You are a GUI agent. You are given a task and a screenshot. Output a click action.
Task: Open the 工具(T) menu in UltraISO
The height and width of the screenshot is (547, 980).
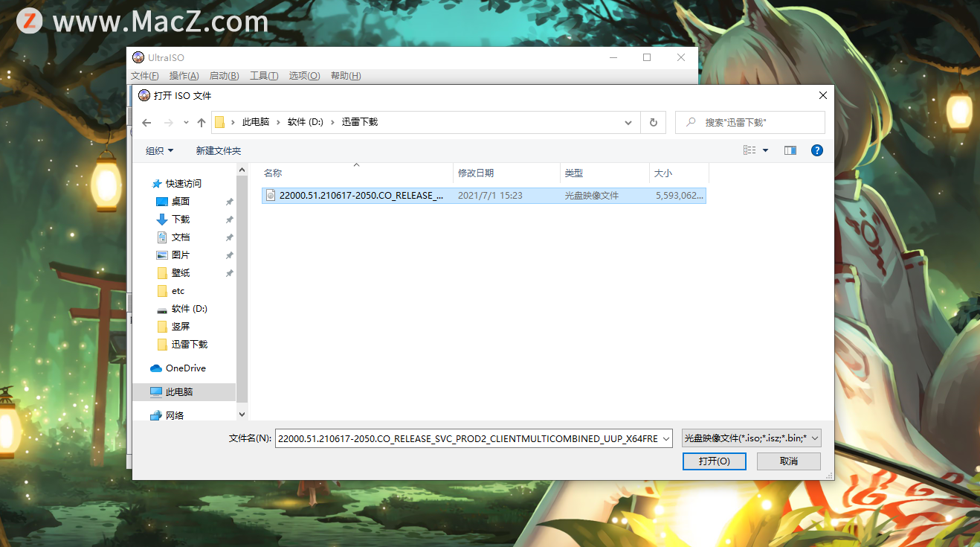(264, 76)
